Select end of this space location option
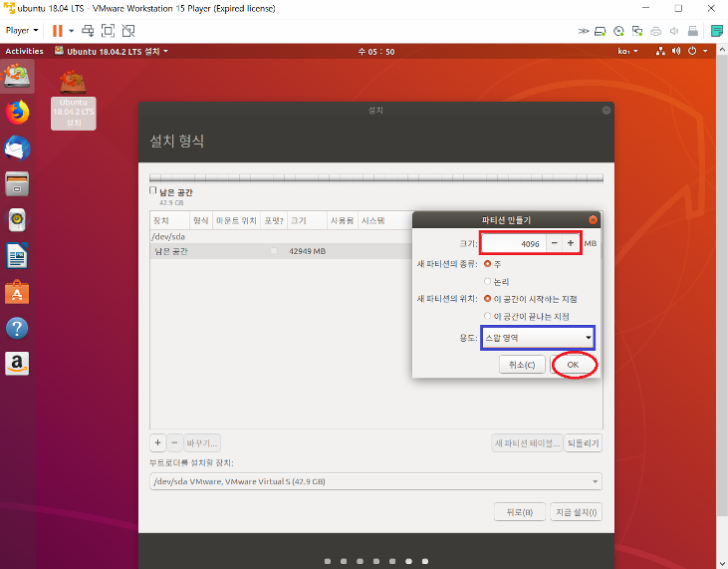The height and width of the screenshot is (569, 728). [488, 316]
